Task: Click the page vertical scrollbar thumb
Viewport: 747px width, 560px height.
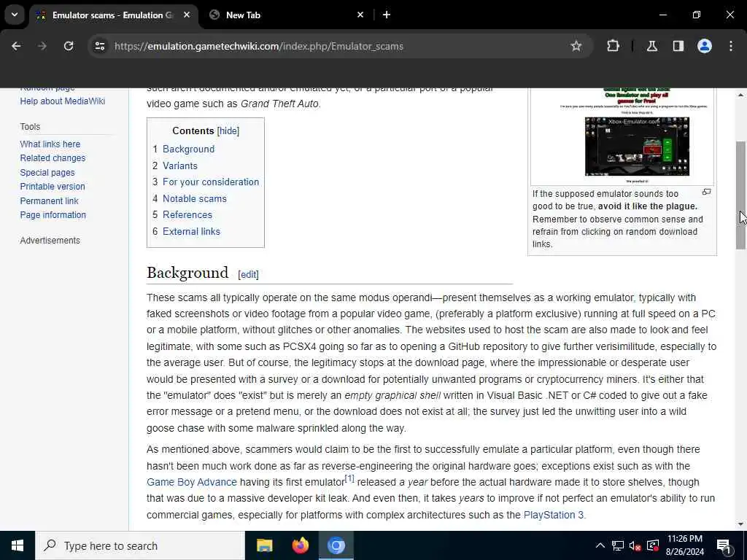Action: (x=740, y=195)
